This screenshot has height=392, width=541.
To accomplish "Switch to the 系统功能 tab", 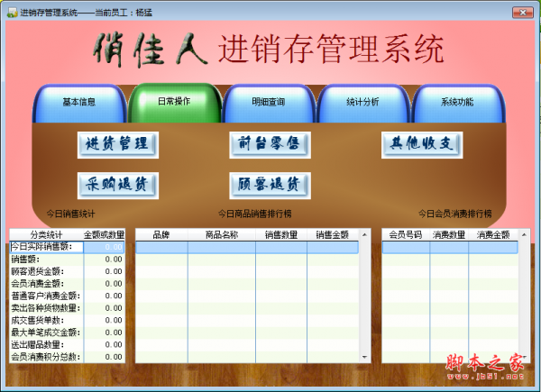I will click(x=458, y=103).
